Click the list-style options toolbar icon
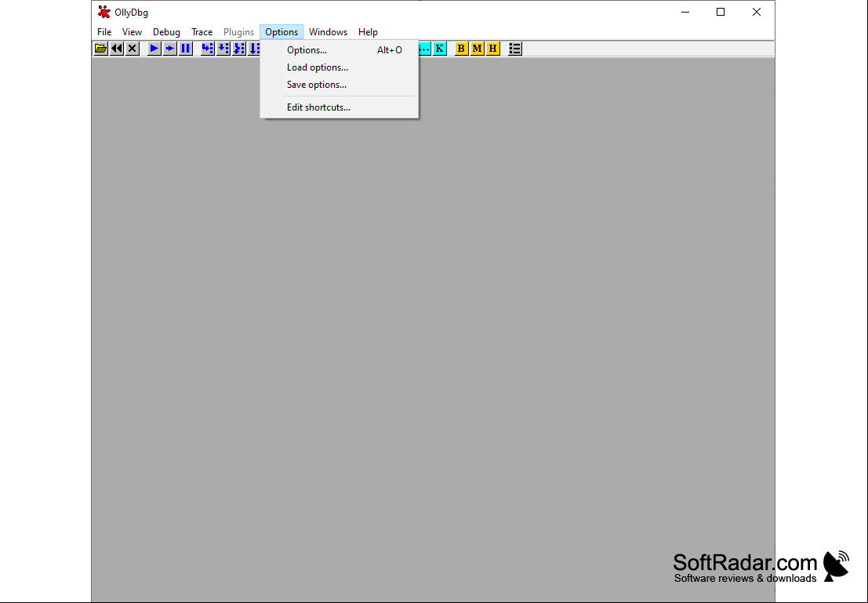The image size is (868, 603). (515, 49)
